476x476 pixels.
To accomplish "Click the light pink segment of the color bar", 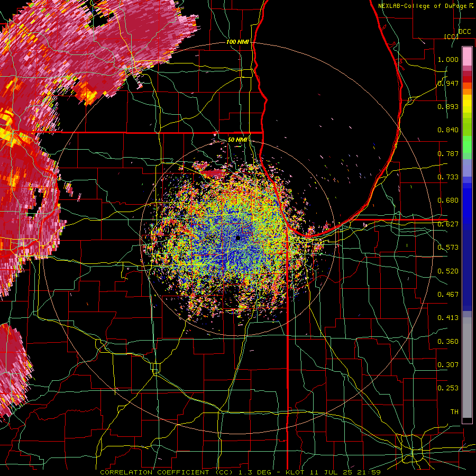I will coord(467,56).
